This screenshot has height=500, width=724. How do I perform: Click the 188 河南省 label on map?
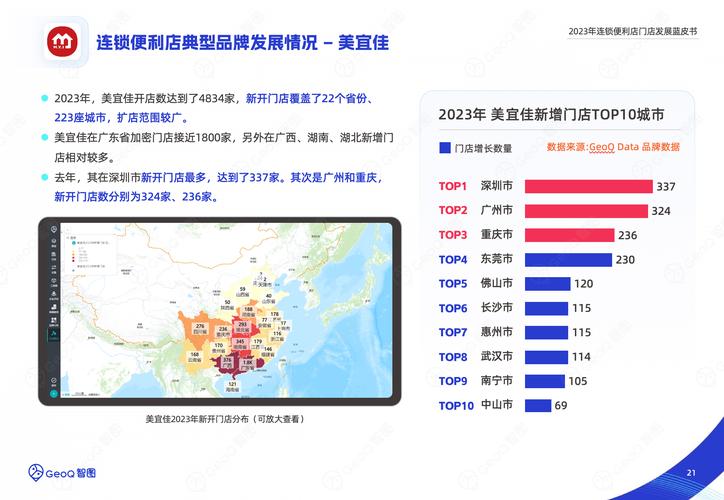[x=248, y=312]
